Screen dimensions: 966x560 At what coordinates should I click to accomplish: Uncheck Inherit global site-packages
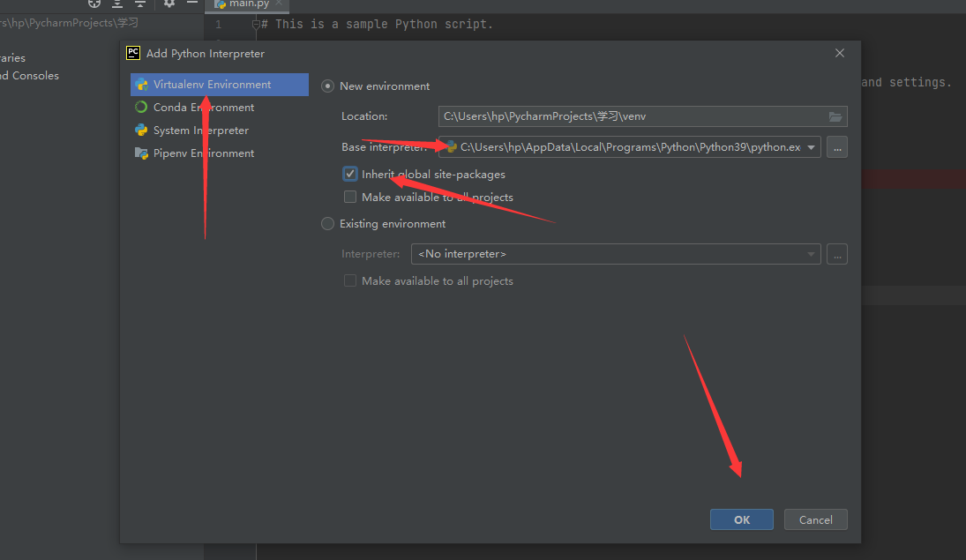[350, 175]
